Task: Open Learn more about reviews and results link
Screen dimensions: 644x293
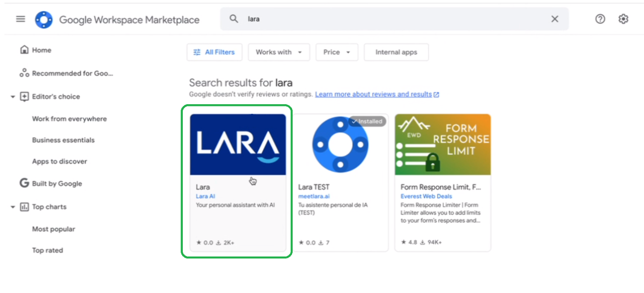Action: [374, 94]
